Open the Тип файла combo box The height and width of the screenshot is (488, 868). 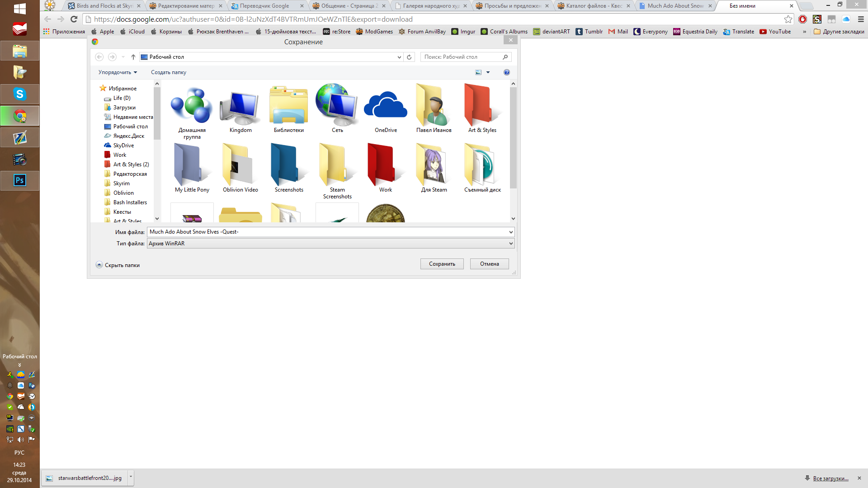[x=330, y=244]
